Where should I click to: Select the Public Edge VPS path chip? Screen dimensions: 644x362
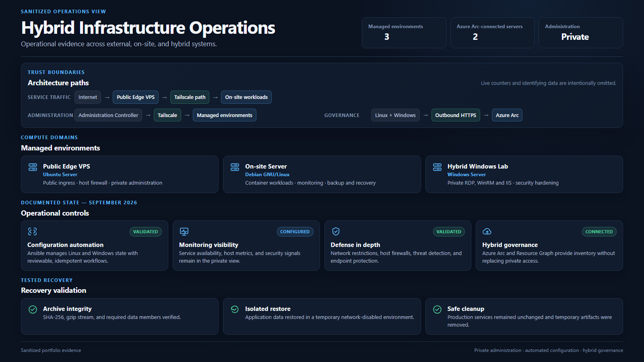[136, 97]
